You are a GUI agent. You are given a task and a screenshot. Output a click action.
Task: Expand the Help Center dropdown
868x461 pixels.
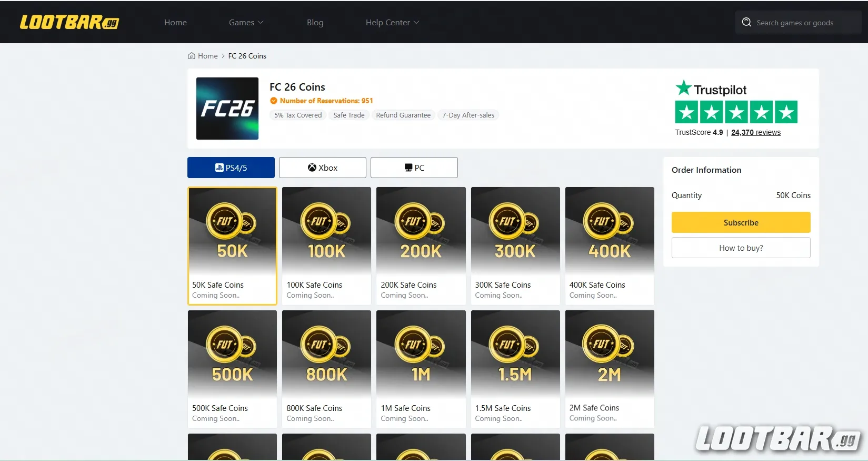392,22
